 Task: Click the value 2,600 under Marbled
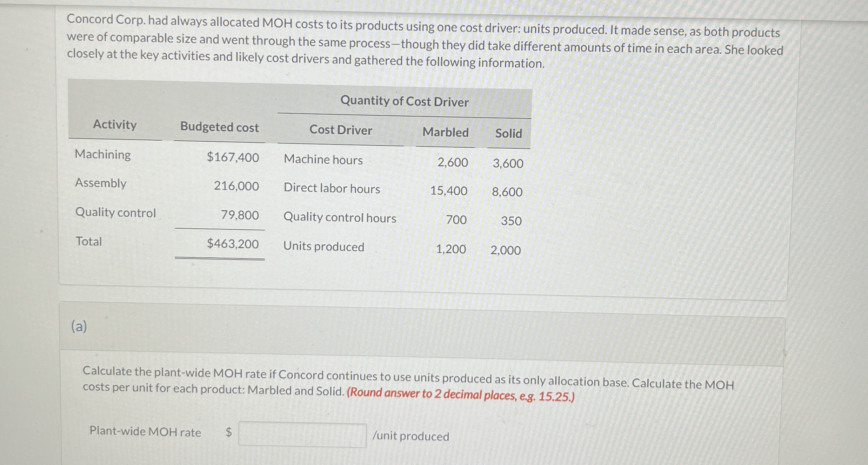coord(452,163)
